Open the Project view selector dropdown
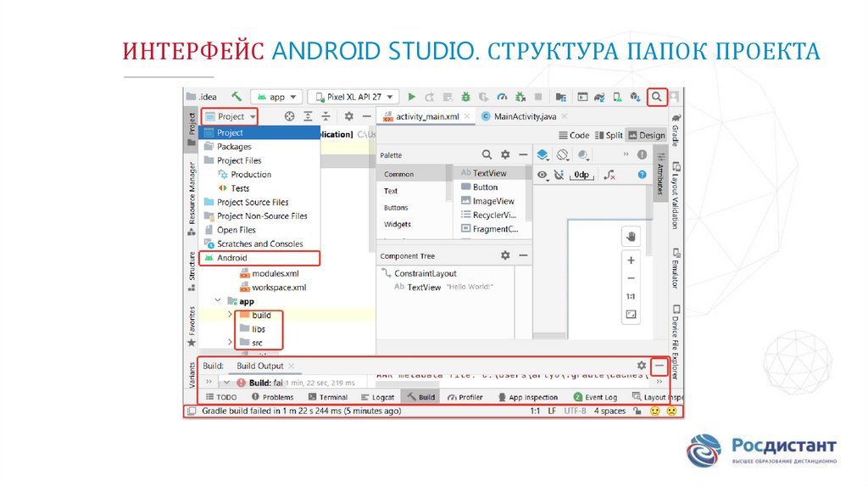 tap(230, 116)
